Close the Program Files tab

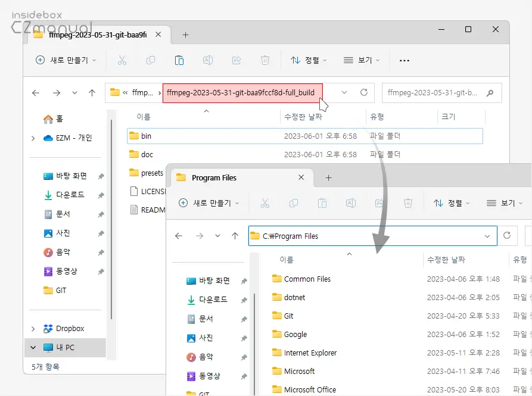point(301,177)
